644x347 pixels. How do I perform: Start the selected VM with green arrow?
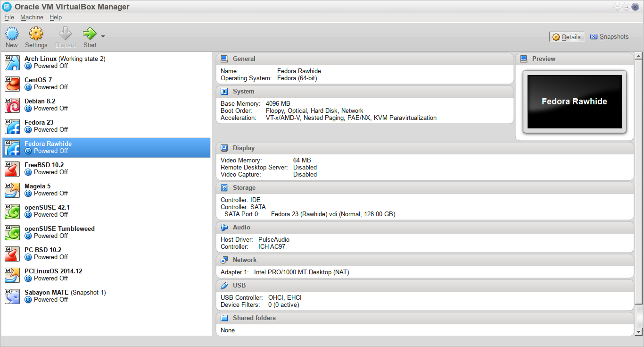(x=90, y=34)
